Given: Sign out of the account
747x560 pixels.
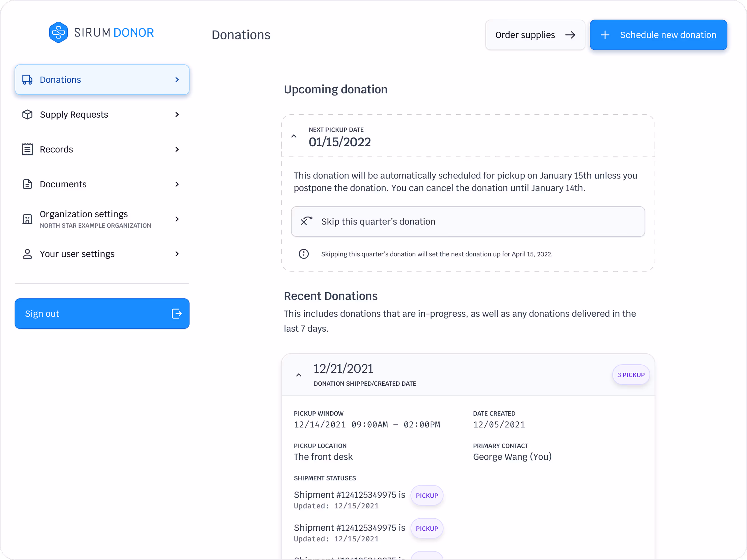Looking at the screenshot, I should 102,314.
